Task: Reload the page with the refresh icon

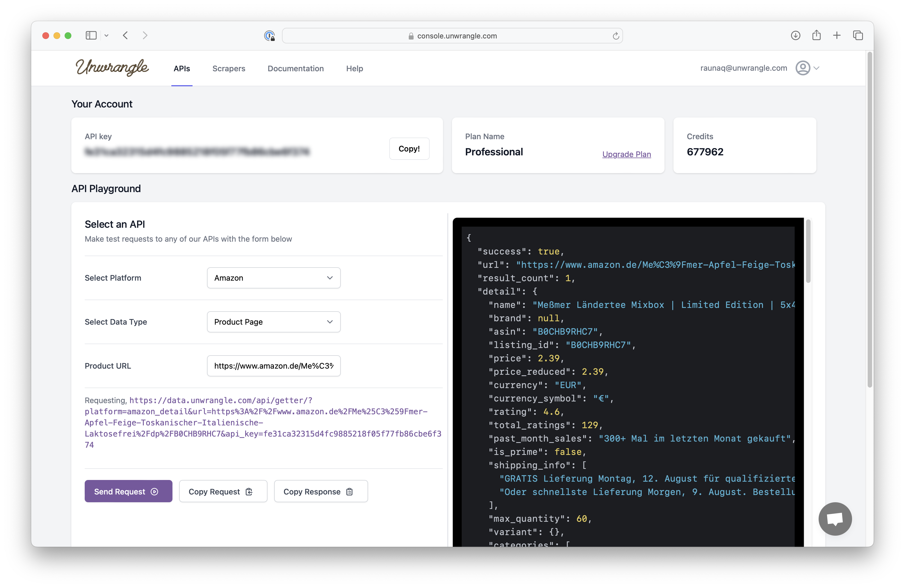Action: [616, 36]
